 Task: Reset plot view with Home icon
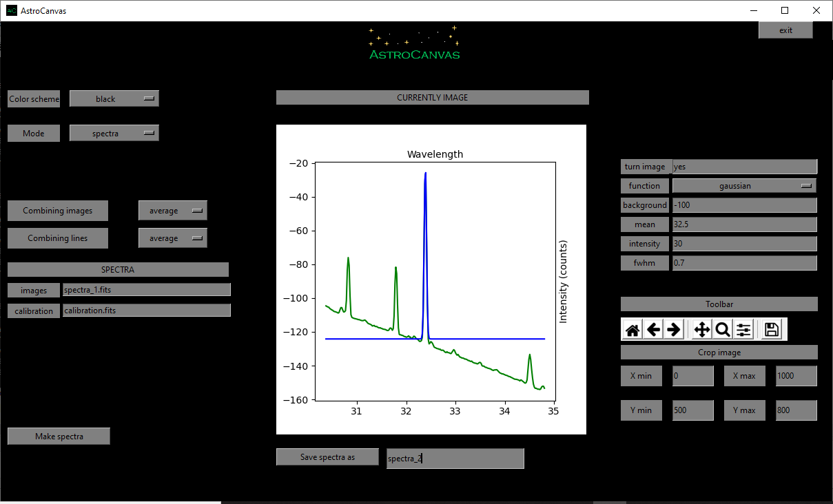[x=633, y=330]
